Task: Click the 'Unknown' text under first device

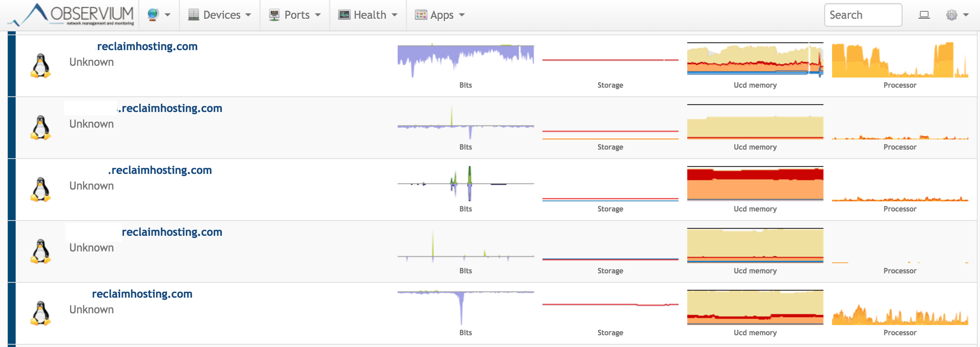Action: (x=92, y=62)
